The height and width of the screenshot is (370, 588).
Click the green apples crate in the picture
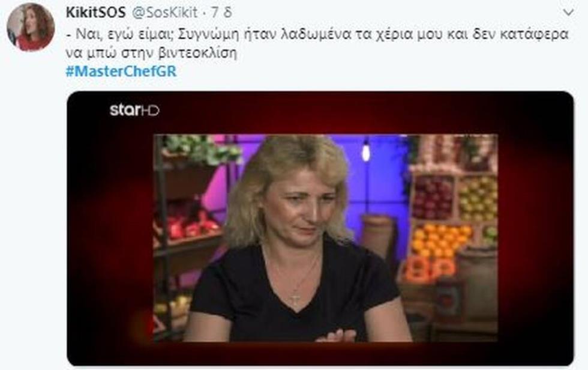tap(478, 198)
